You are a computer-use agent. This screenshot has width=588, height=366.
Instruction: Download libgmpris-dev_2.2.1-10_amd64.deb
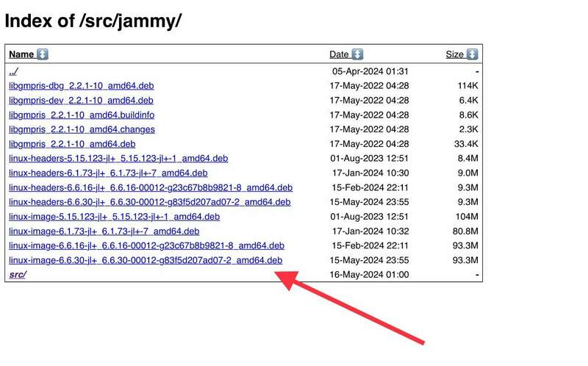coord(81,101)
